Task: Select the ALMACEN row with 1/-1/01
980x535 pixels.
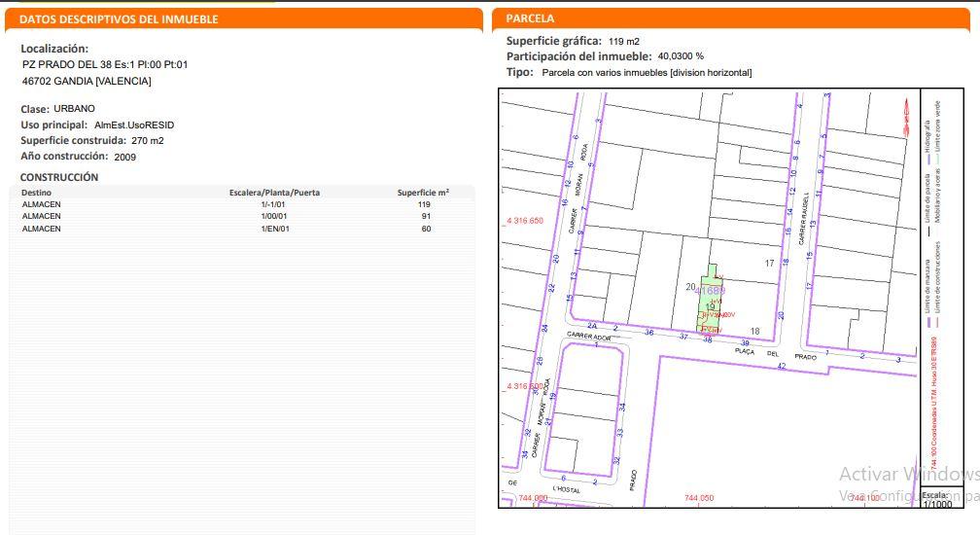Action: [x=243, y=205]
